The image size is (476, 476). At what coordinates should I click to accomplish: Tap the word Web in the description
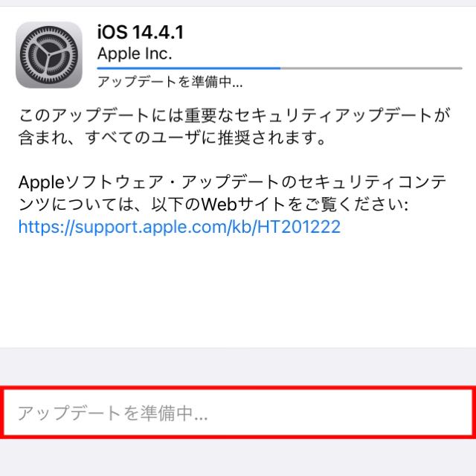coord(219,205)
